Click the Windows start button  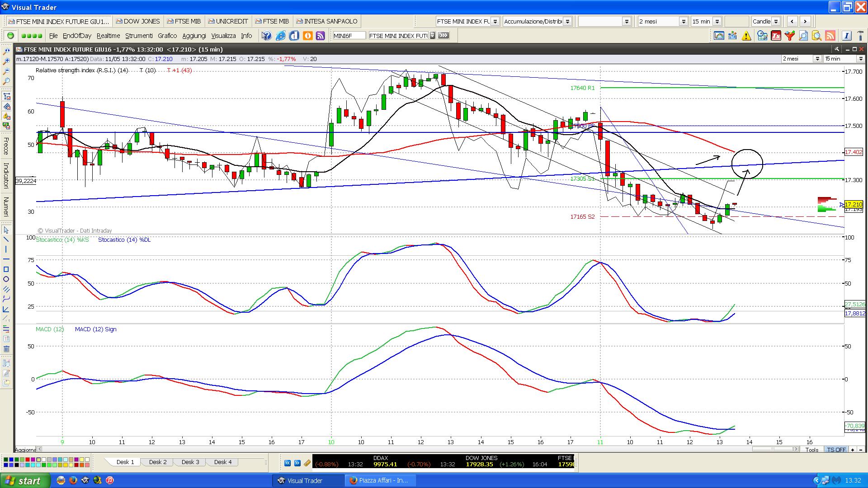pos(25,480)
